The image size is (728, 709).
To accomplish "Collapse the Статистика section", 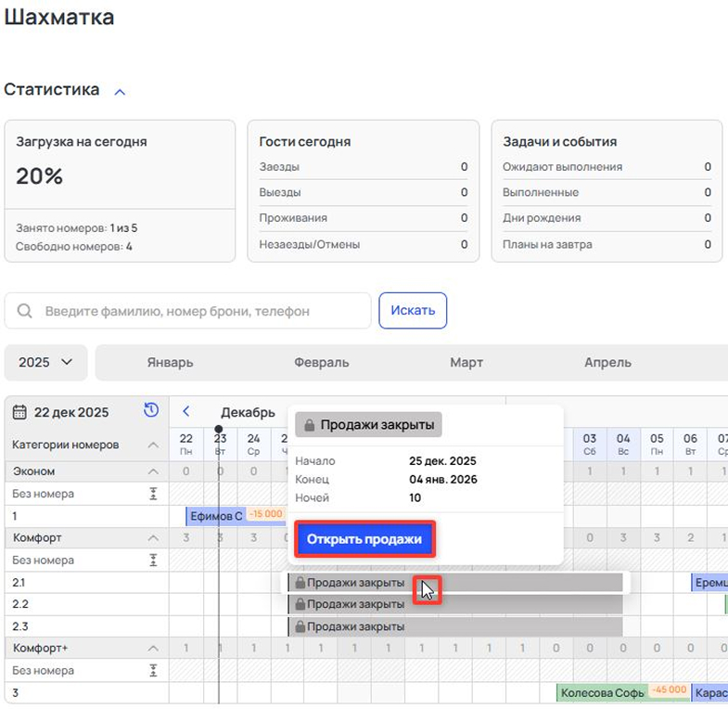I will click(120, 92).
